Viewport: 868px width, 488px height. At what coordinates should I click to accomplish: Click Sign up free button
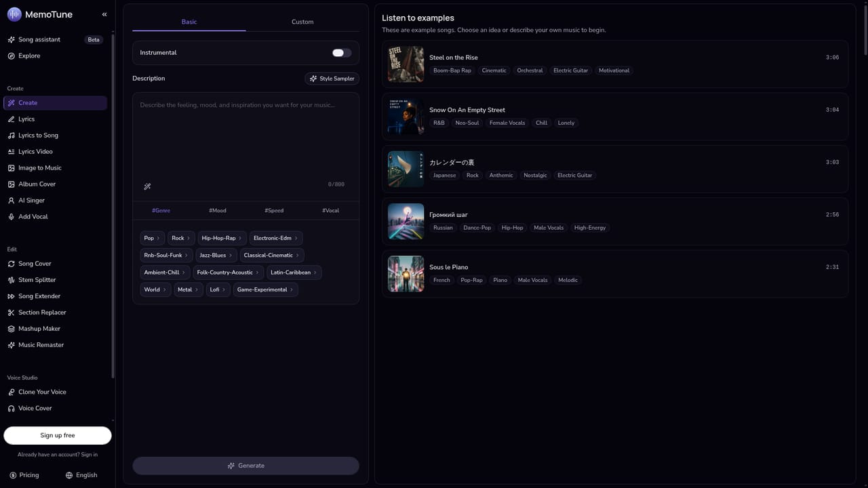coord(58,435)
